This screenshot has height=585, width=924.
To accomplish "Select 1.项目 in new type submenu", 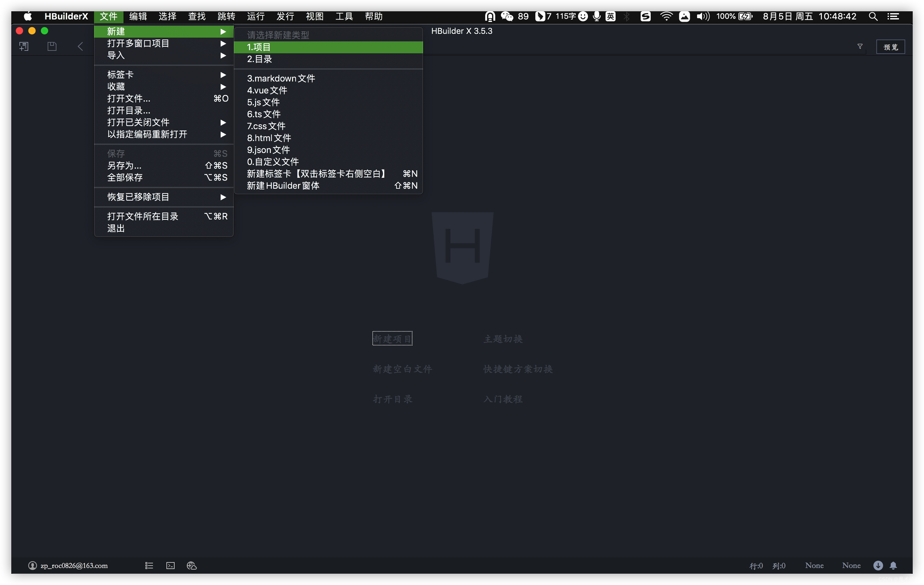I will (328, 47).
